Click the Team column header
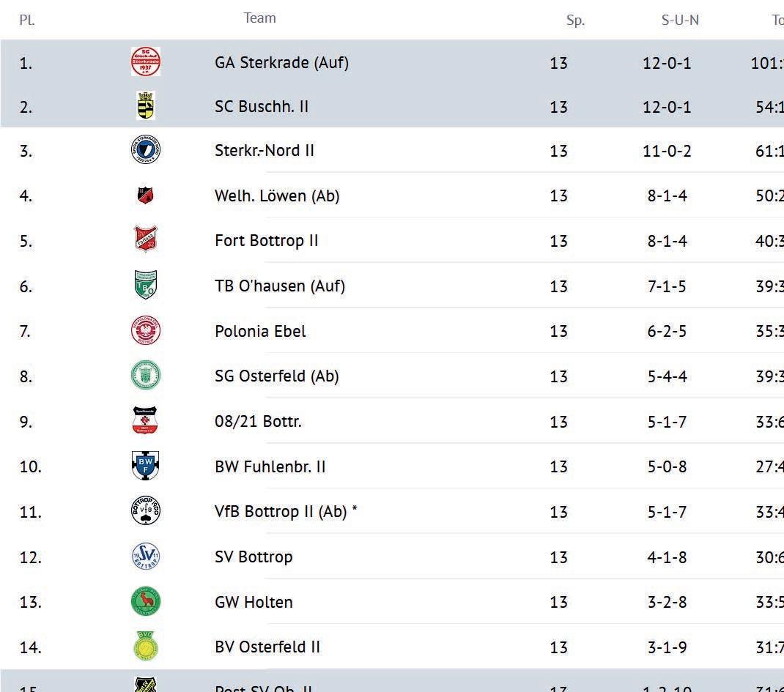 259,18
